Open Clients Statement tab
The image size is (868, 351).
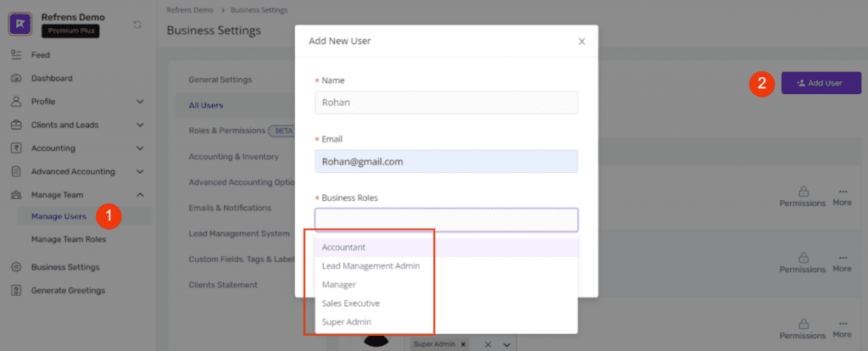(223, 285)
